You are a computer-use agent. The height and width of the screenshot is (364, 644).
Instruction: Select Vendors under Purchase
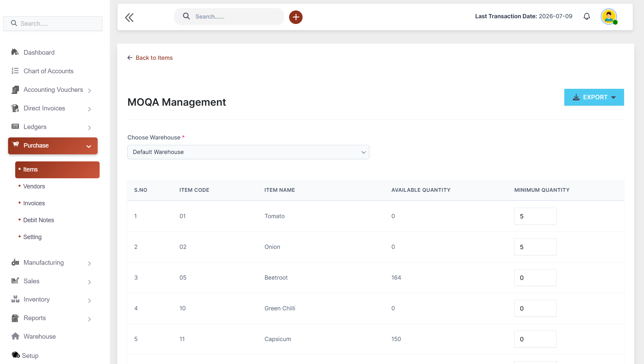point(34,186)
